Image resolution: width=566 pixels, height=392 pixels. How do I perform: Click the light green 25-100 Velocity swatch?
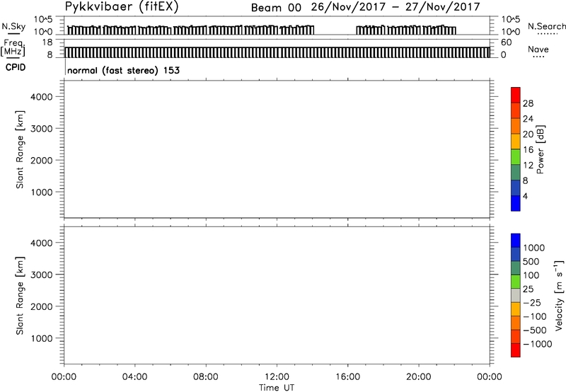coord(516,282)
